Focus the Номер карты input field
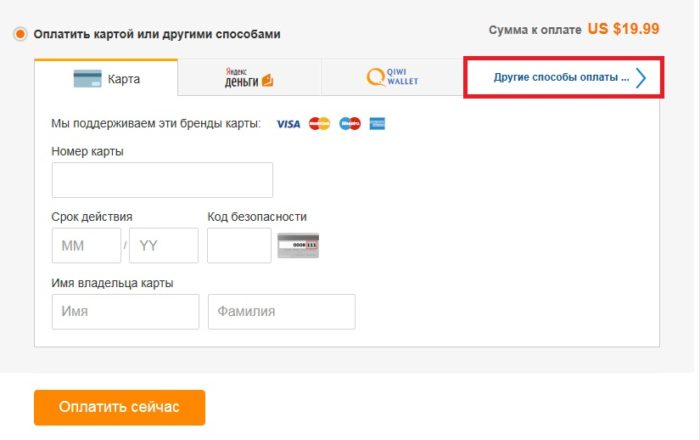Viewport: 700px width, 440px height. click(x=162, y=180)
